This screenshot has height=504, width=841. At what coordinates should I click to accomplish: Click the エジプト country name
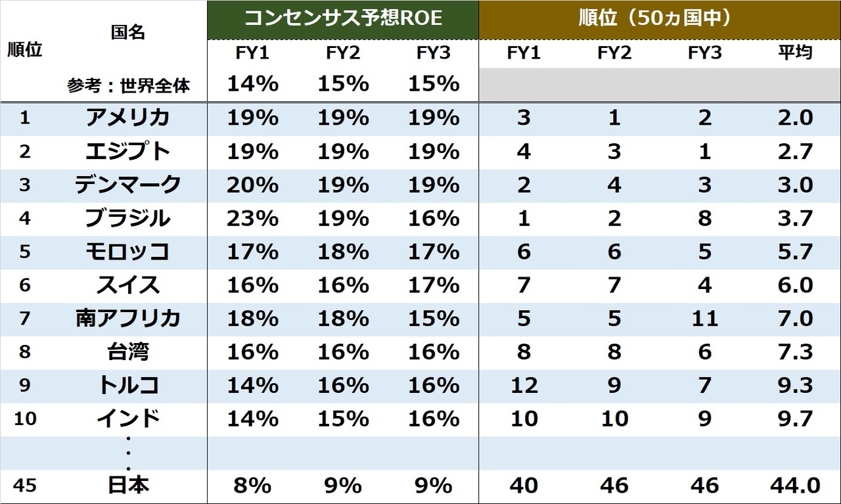point(127,152)
